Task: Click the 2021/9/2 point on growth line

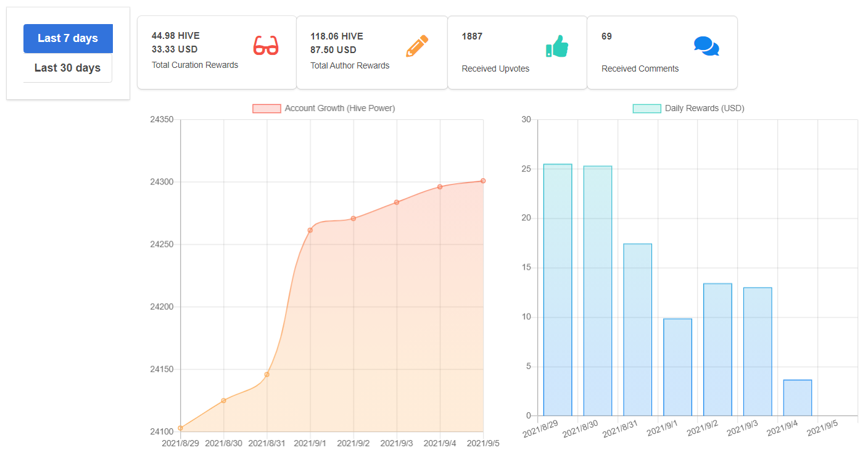Action: [x=353, y=218]
